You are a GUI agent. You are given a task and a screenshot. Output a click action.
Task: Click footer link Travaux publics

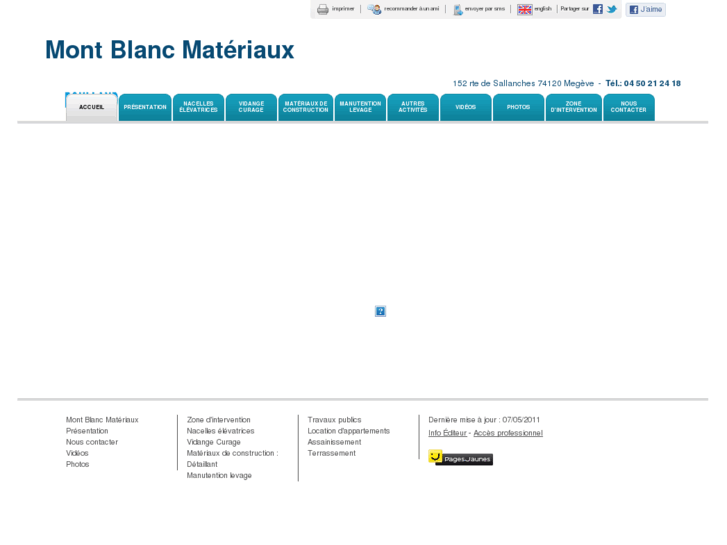[334, 420]
